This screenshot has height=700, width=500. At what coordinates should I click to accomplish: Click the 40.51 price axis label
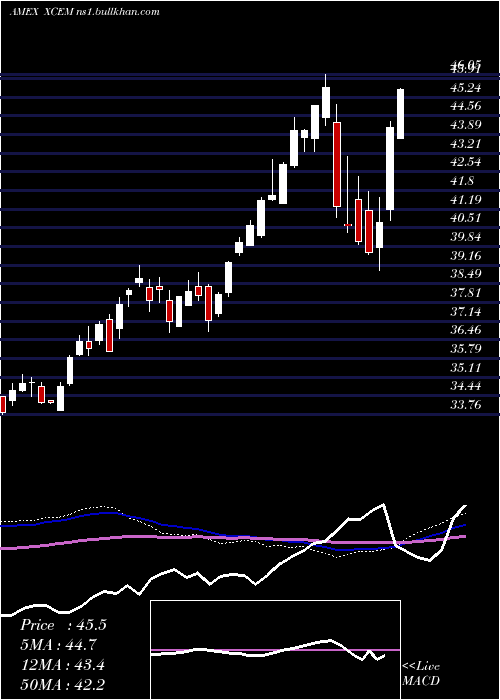466,217
